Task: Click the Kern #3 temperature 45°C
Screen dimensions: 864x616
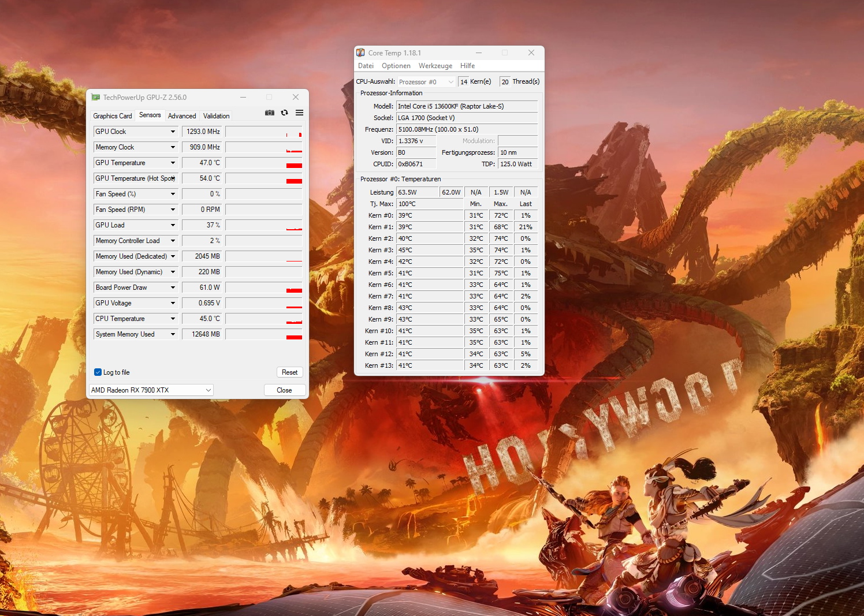Action: pyautogui.click(x=430, y=250)
